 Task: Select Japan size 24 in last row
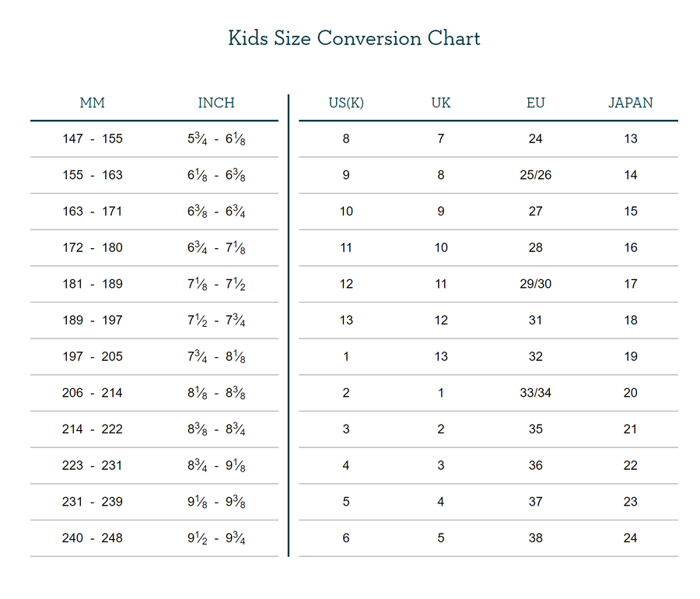(x=630, y=538)
